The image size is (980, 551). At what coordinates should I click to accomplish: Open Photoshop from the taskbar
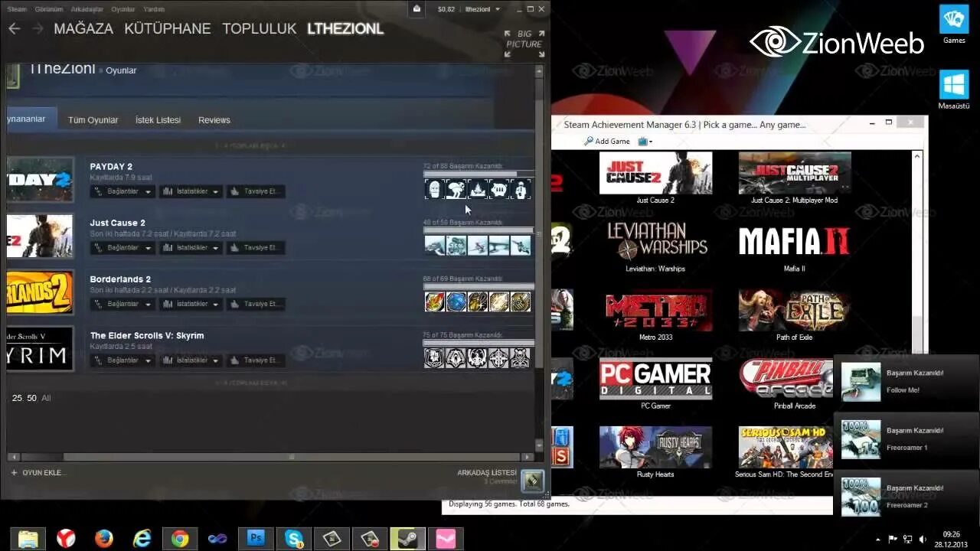tap(256, 538)
